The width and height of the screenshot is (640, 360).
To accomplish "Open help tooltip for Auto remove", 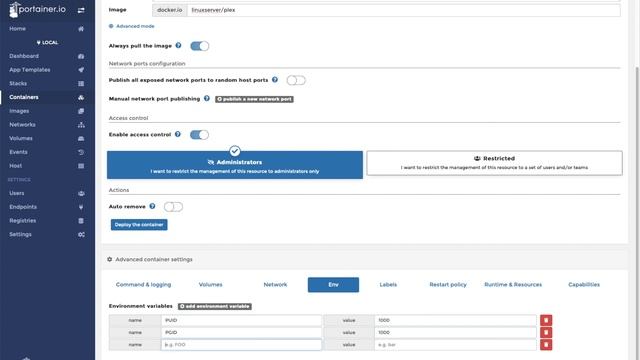I will 152,207.
